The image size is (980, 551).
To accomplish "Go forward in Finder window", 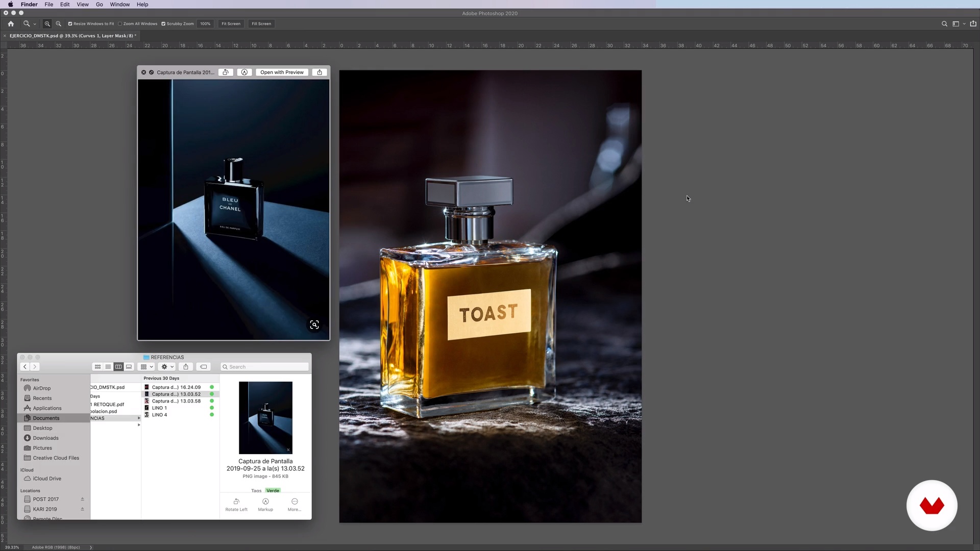I will pyautogui.click(x=35, y=367).
